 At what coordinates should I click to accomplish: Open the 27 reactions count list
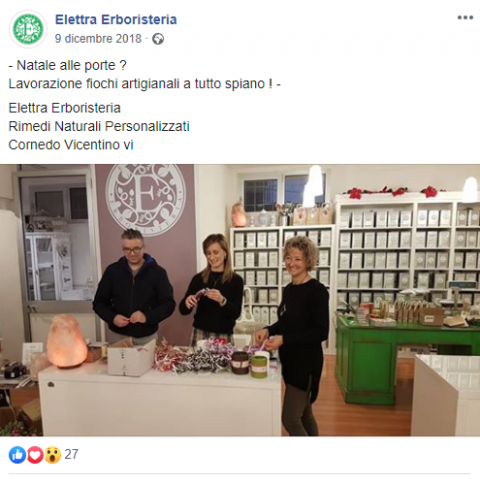pyautogui.click(x=71, y=454)
